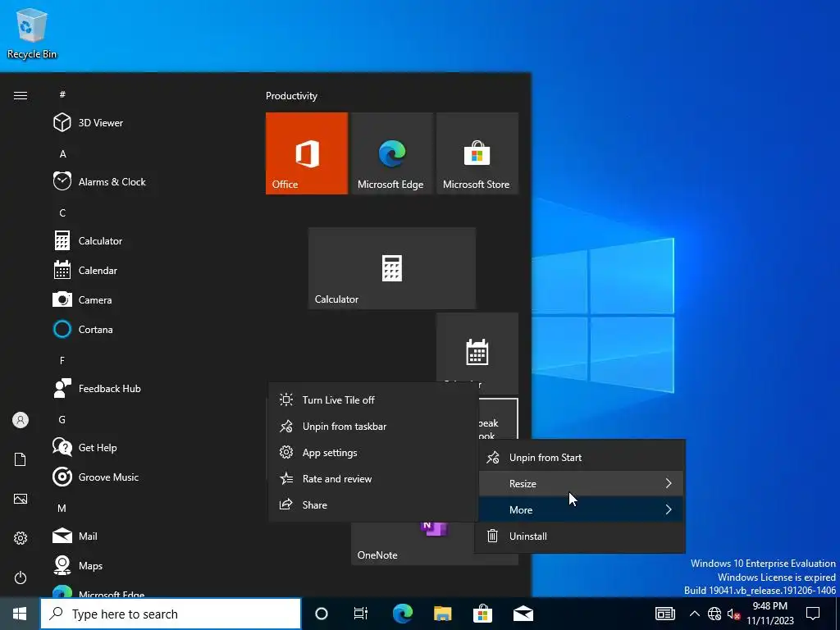Expand the Start menu hamburger

coord(21,95)
